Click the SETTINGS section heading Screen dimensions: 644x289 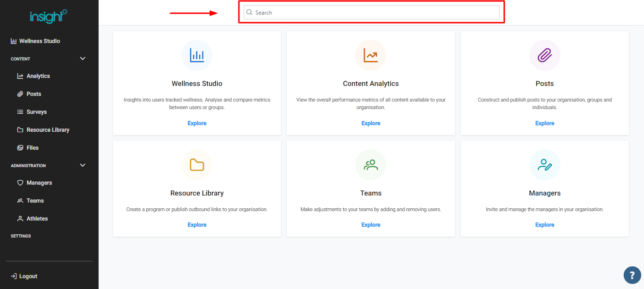coord(21,236)
